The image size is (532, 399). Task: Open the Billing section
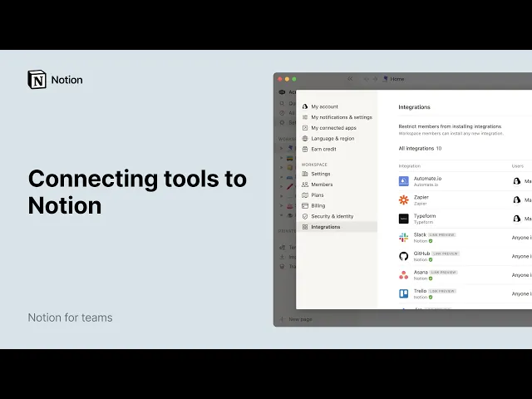pyautogui.click(x=313, y=205)
